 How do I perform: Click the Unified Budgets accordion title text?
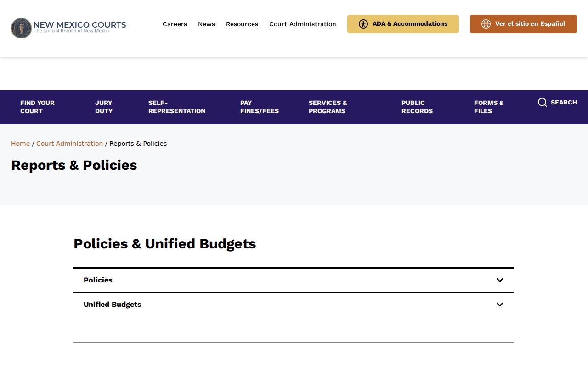[x=113, y=305]
